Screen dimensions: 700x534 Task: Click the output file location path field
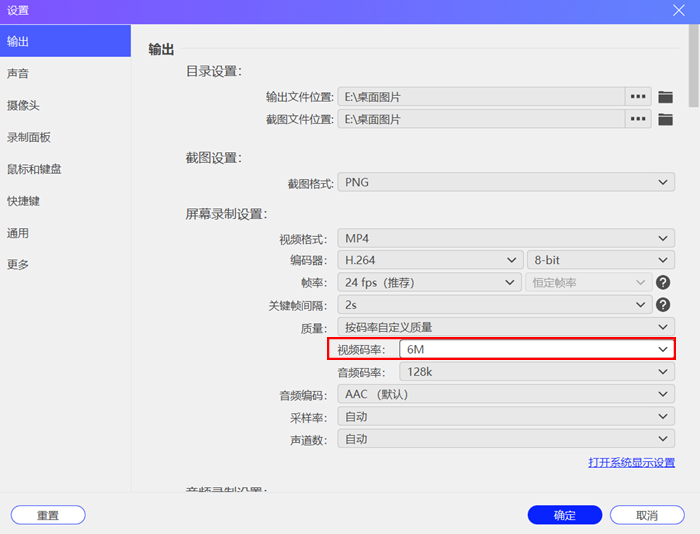[481, 96]
